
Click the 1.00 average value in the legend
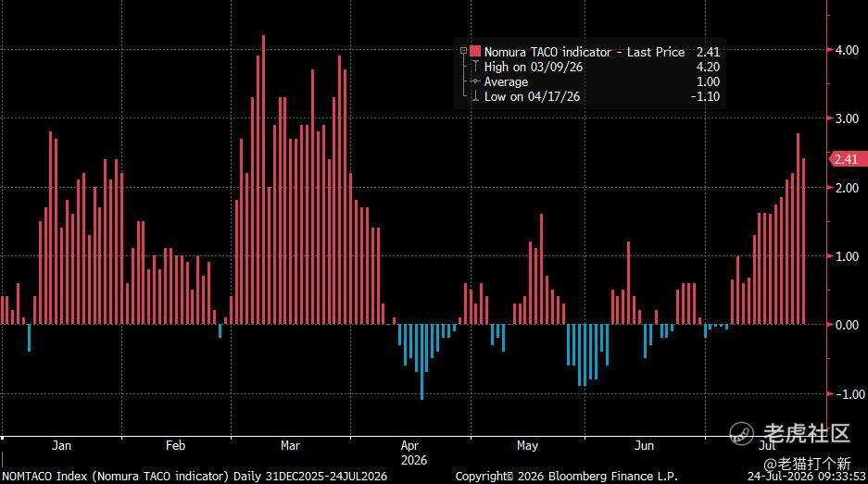[x=708, y=81]
